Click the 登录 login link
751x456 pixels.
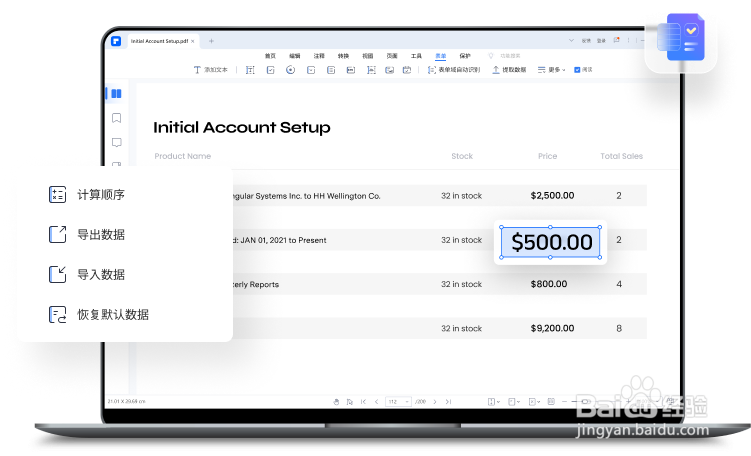pos(601,41)
